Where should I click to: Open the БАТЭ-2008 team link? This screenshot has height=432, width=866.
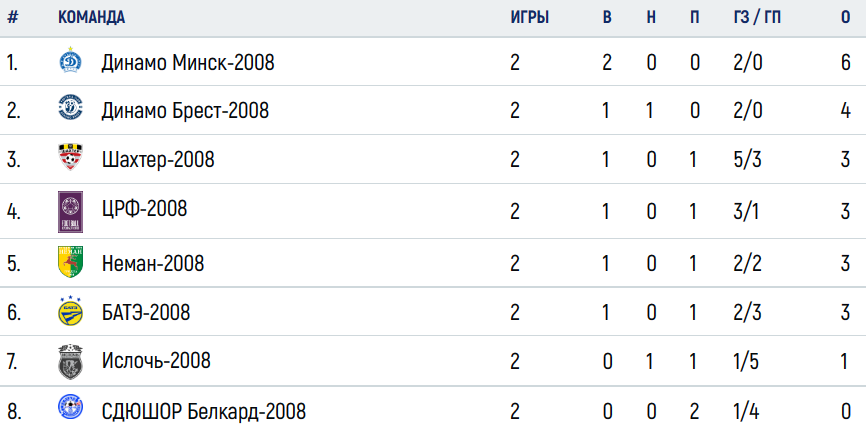click(x=146, y=313)
